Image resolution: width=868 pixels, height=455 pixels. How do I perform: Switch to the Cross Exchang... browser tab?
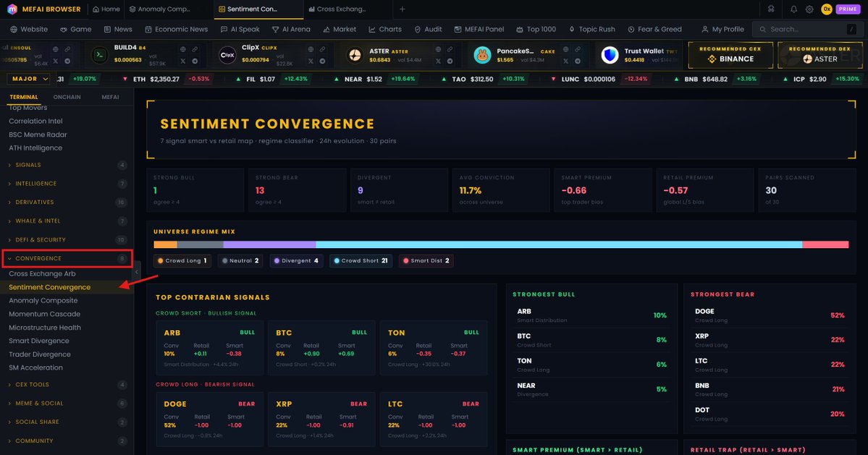pos(347,9)
